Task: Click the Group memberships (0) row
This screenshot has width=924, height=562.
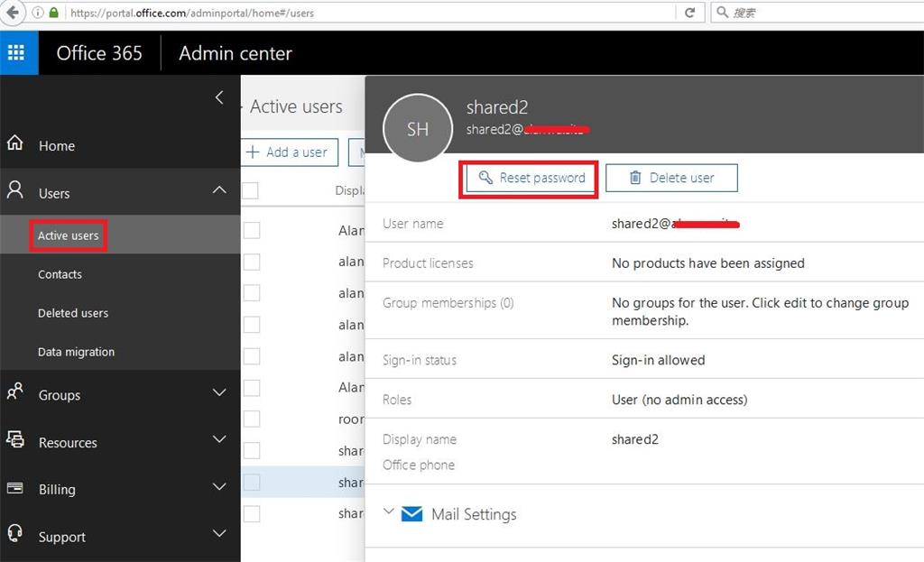Action: (x=644, y=311)
